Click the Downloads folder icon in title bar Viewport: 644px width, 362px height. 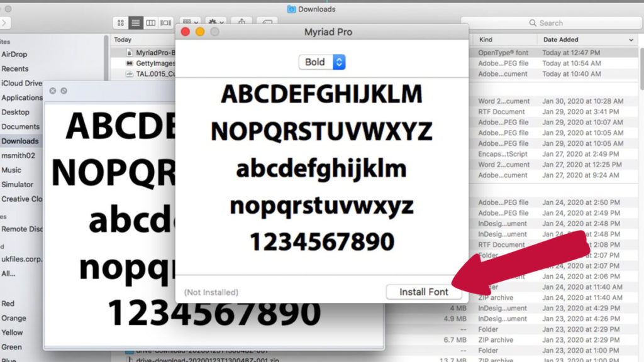pos(291,9)
